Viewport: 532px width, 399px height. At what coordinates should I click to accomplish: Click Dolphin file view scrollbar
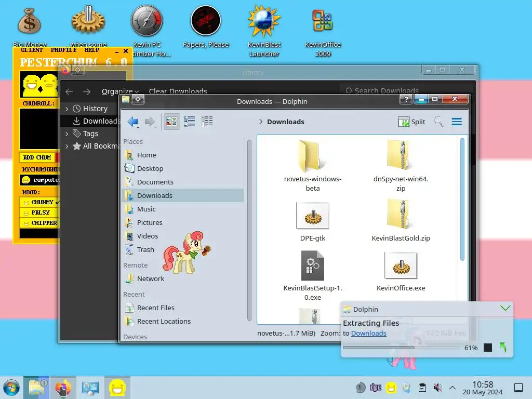coord(462,199)
